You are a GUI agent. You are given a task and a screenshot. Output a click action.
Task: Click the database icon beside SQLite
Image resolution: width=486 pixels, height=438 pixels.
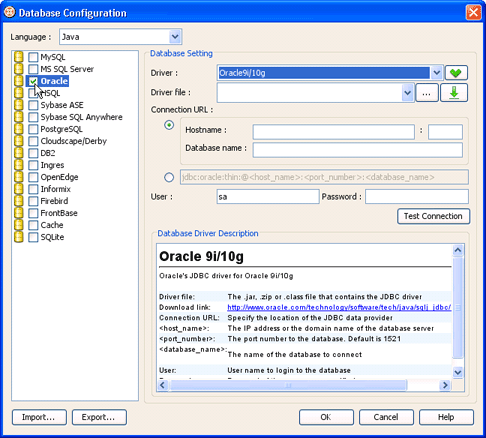click(x=19, y=237)
